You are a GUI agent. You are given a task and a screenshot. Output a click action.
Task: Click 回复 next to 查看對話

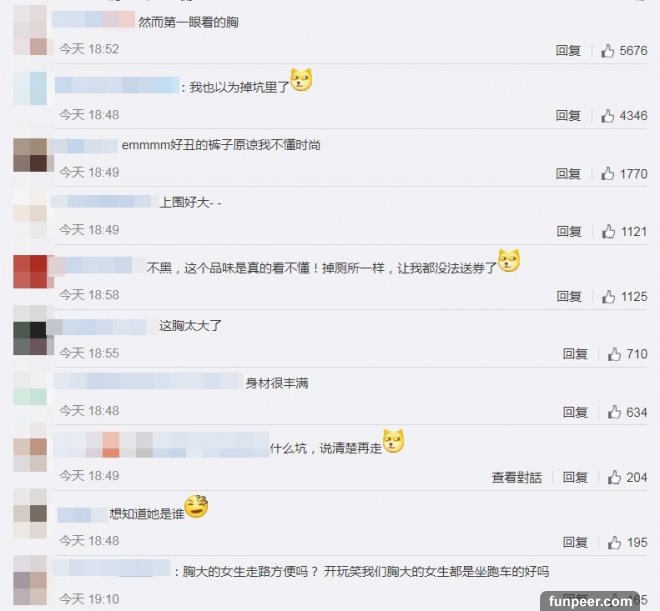(x=575, y=477)
